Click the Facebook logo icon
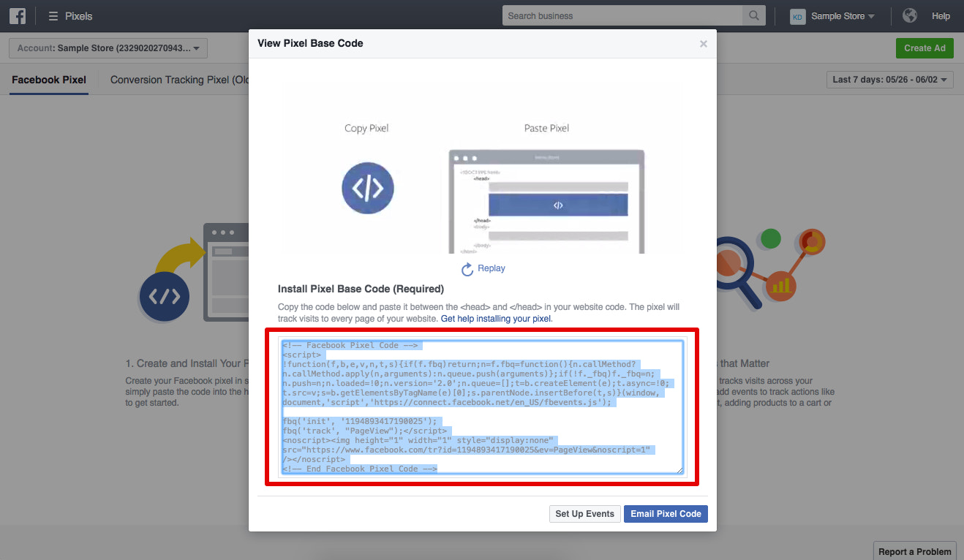 (16, 15)
